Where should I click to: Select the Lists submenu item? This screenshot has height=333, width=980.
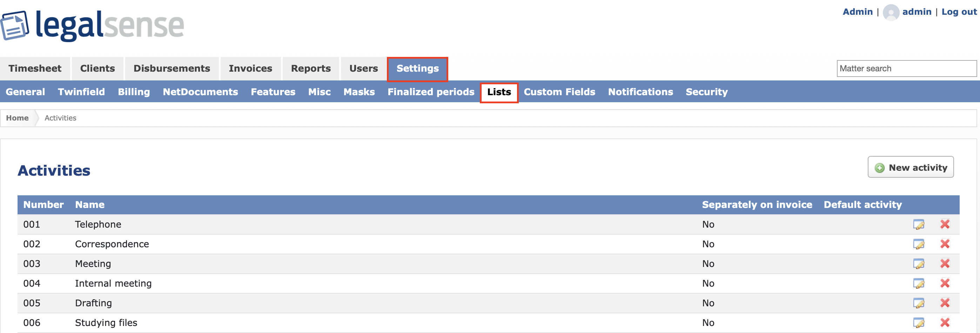pyautogui.click(x=499, y=92)
